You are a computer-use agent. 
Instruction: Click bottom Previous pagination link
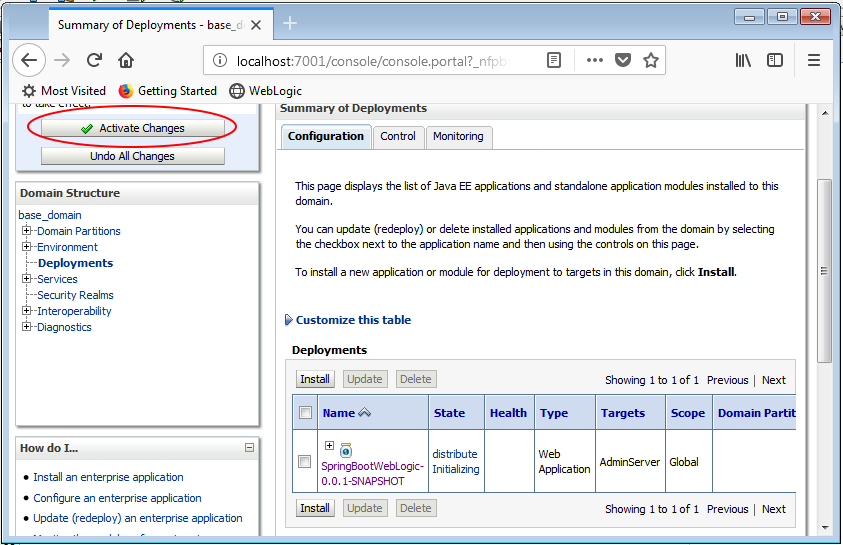coord(727,509)
